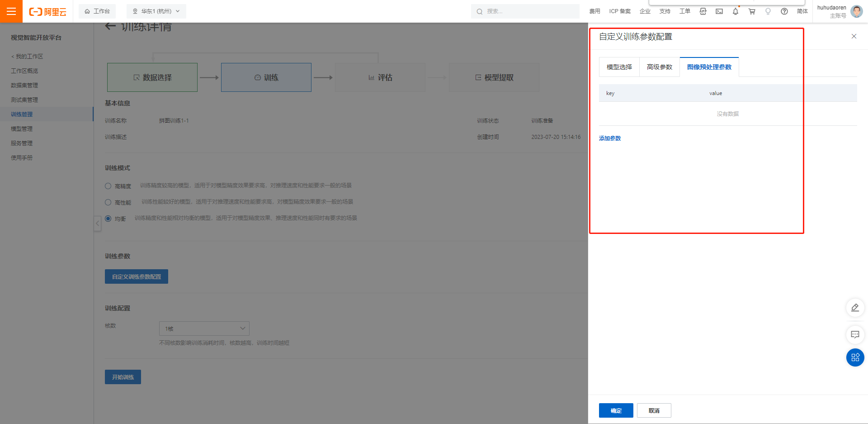Open notifications bell icon
This screenshot has height=424, width=868.
(736, 11)
